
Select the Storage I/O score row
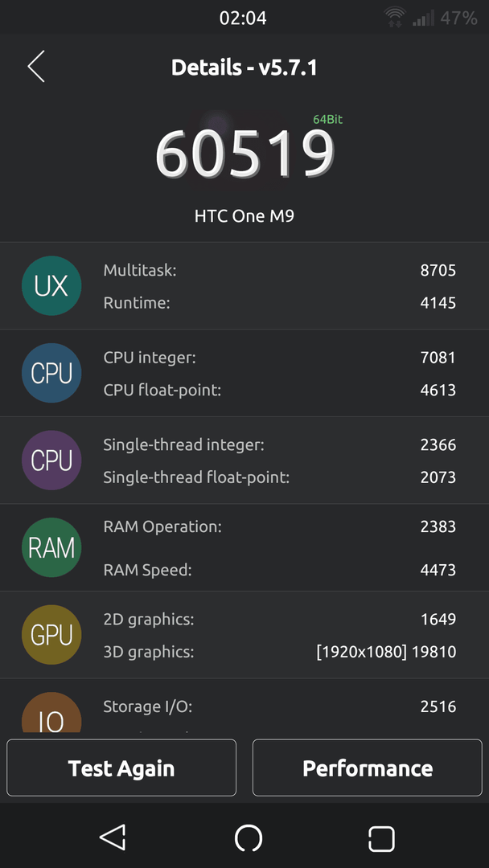click(x=280, y=706)
